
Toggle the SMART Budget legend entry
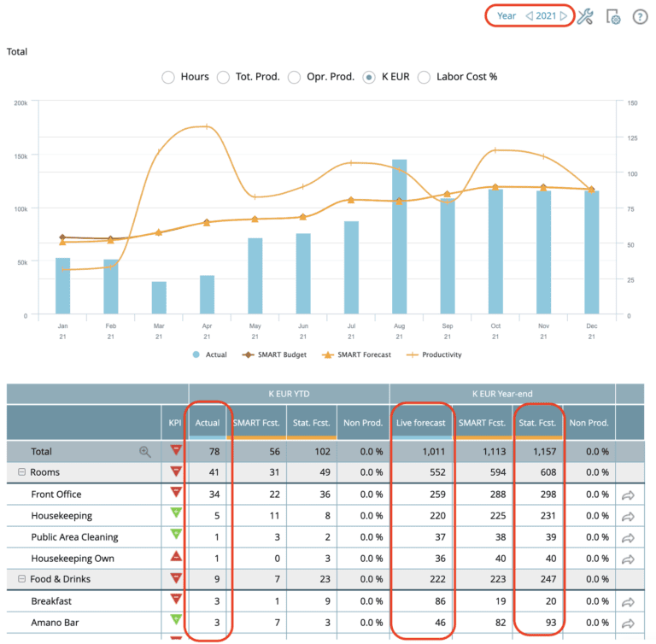pos(270,354)
